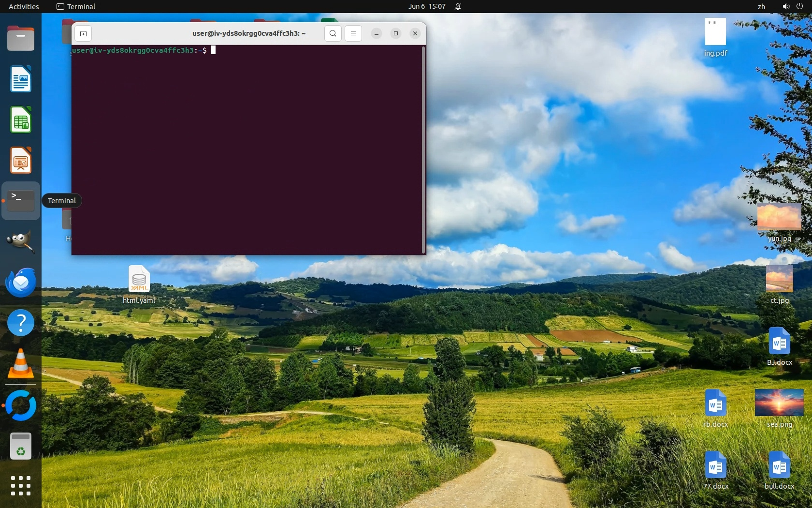The width and height of the screenshot is (812, 508).
Task: Open the Help icon in the dock
Action: 21,323
